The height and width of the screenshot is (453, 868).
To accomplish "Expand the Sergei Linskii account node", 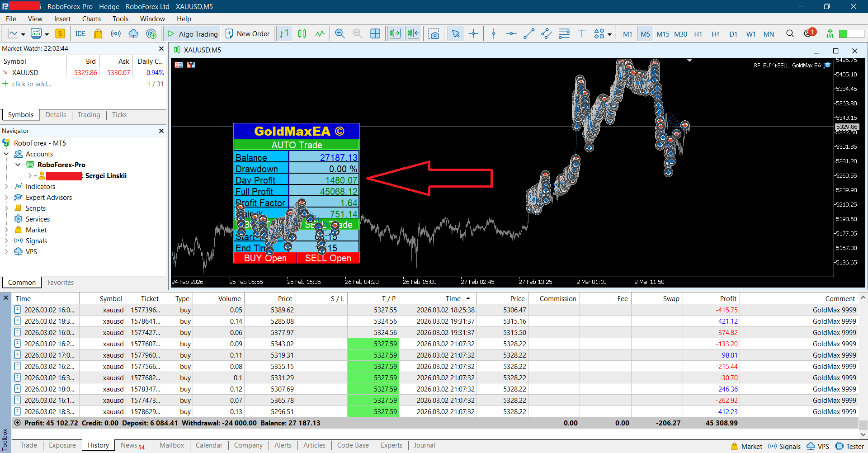I will (x=30, y=175).
